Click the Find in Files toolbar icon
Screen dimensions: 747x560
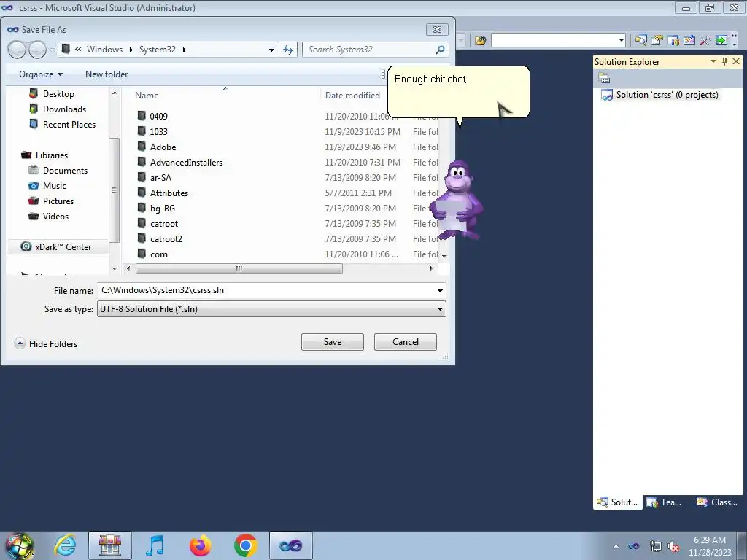coord(480,41)
